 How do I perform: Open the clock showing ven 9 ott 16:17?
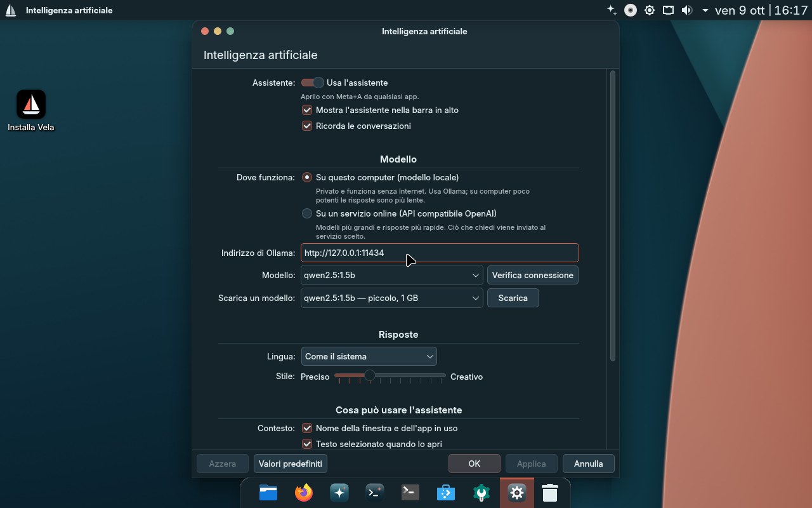click(761, 10)
